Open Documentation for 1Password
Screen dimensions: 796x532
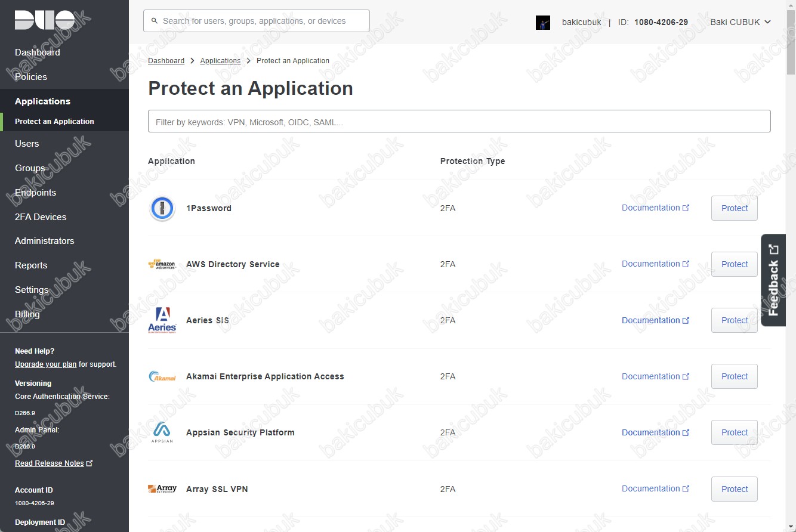[656, 208]
